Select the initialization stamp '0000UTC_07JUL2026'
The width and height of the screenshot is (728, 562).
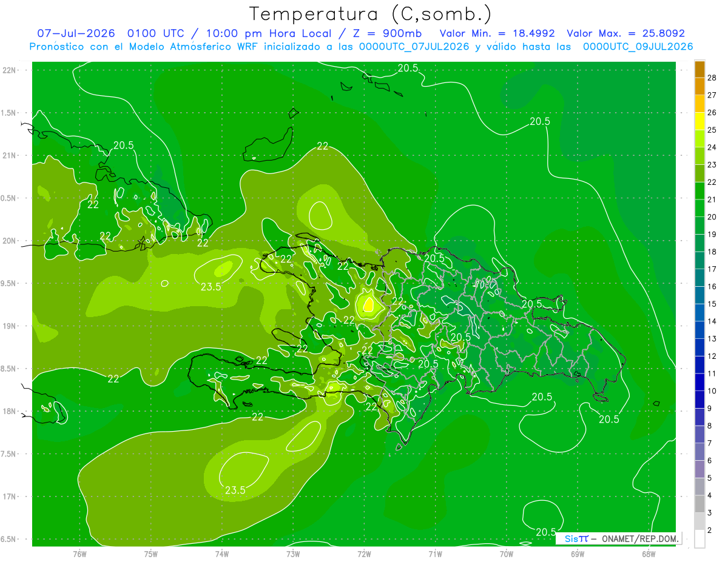pos(414,47)
